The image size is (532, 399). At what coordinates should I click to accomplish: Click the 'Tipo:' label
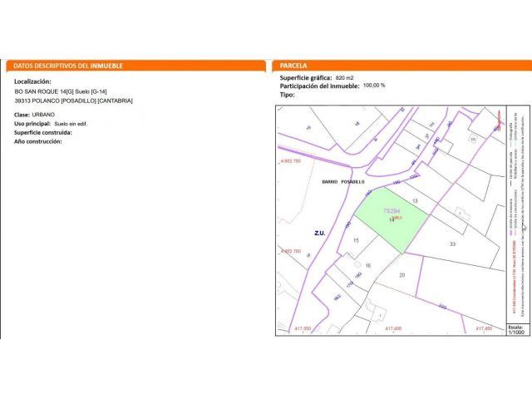coord(288,95)
